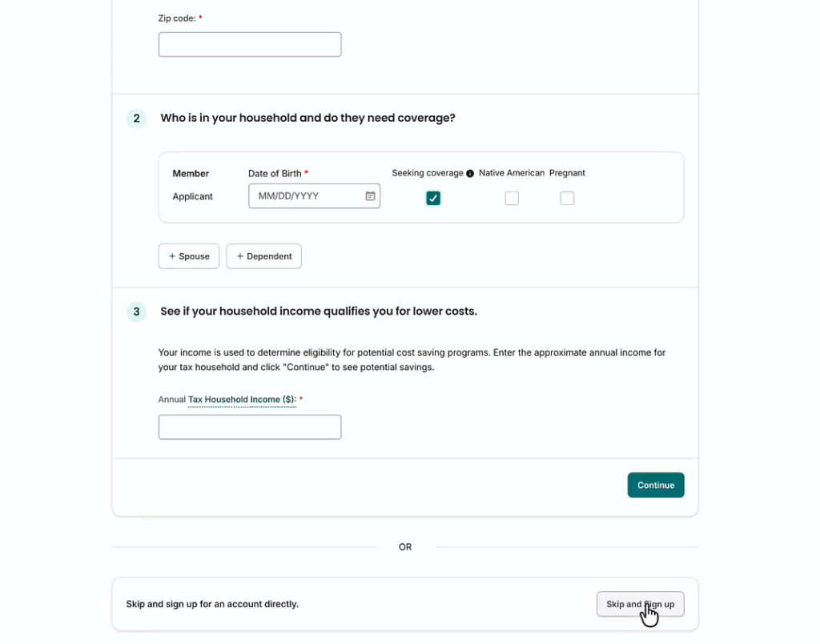Open the Tax Household Income link
The image size is (820, 644).
coord(242,400)
